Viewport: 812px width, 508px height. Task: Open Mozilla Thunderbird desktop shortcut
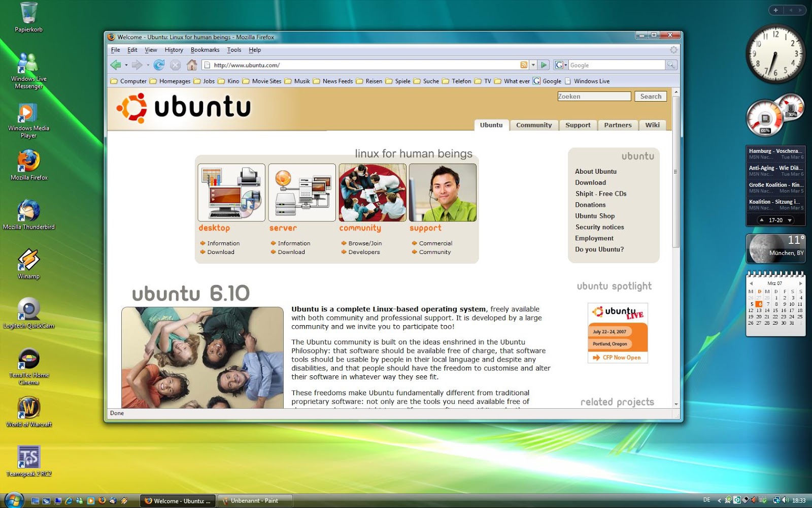(x=28, y=211)
